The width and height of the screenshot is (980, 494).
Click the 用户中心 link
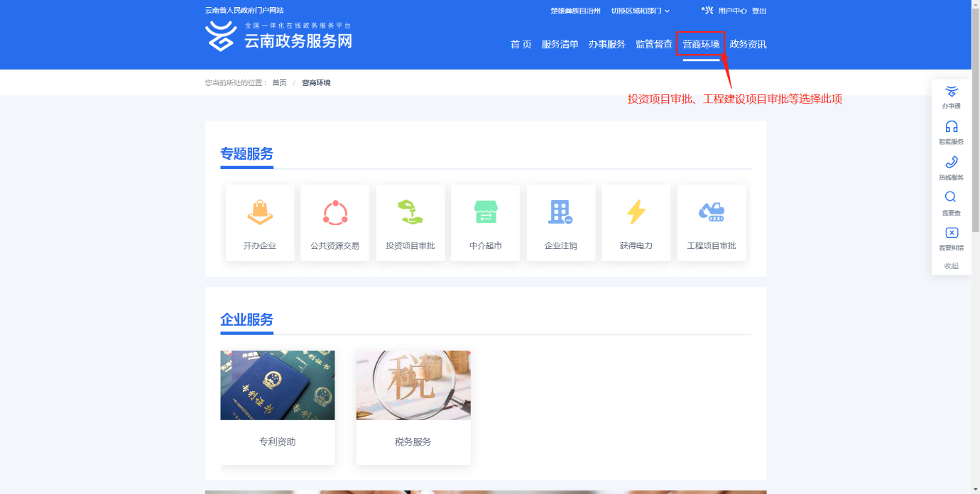732,11
